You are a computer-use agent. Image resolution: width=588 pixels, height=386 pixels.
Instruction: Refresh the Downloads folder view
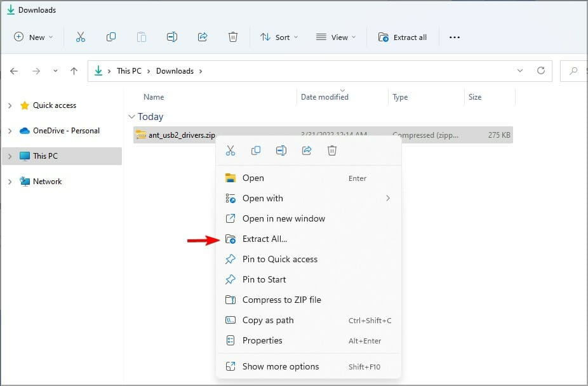540,70
